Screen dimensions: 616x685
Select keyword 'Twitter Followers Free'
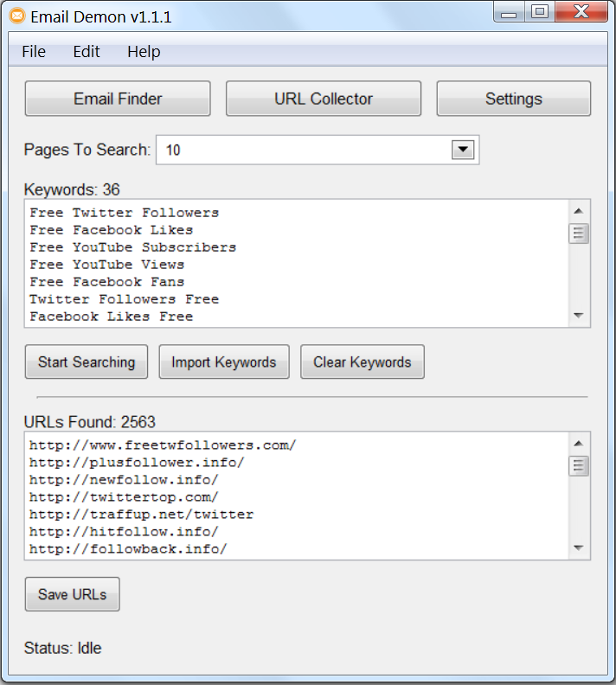[x=124, y=299]
